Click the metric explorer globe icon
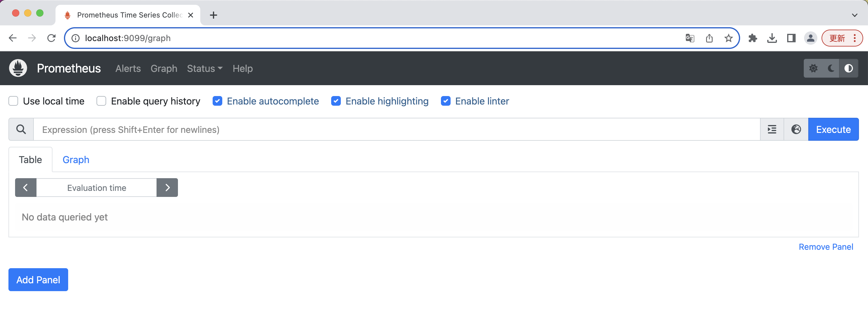Screen dimensions: 868x331 pyautogui.click(x=796, y=129)
